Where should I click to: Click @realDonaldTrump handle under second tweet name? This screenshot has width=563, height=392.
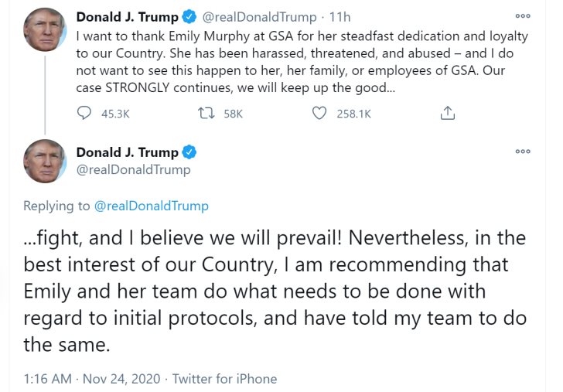(x=133, y=169)
